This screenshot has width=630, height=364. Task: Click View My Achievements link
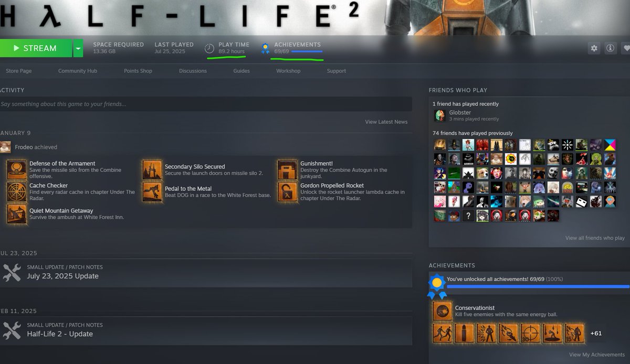pos(597,355)
